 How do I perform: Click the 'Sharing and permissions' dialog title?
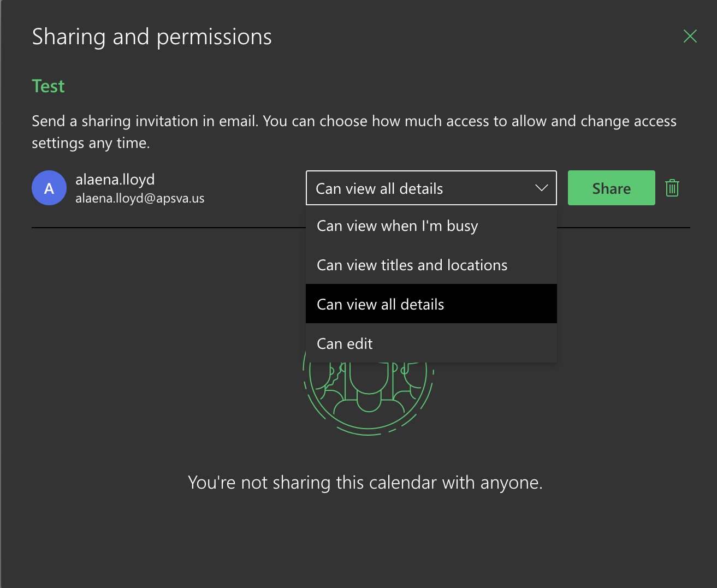point(152,37)
